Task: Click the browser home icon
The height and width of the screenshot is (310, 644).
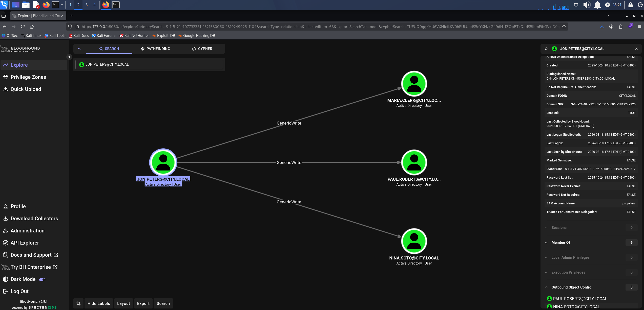Action: 32,27
